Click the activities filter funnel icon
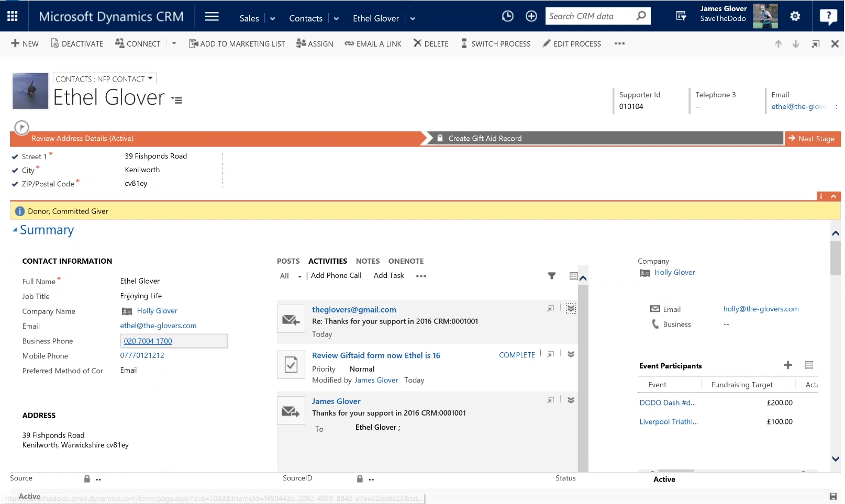 tap(551, 276)
